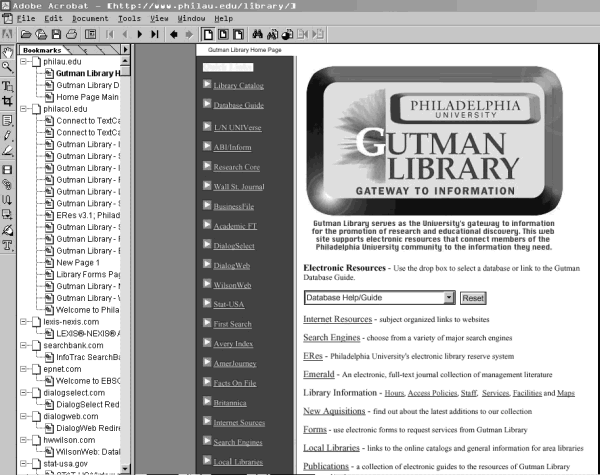Click the Open file toolbar icon
Image resolution: width=600 pixels, height=475 pixels.
tap(26, 34)
